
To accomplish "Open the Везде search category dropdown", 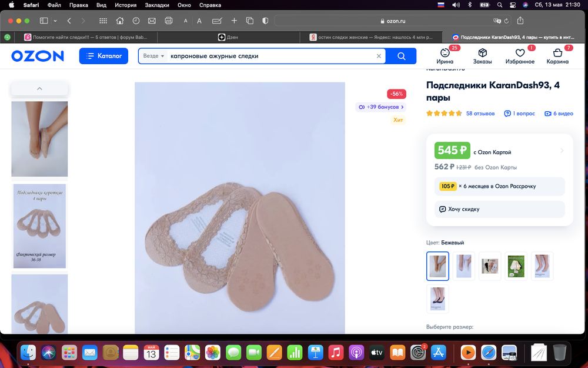I will [x=152, y=55].
